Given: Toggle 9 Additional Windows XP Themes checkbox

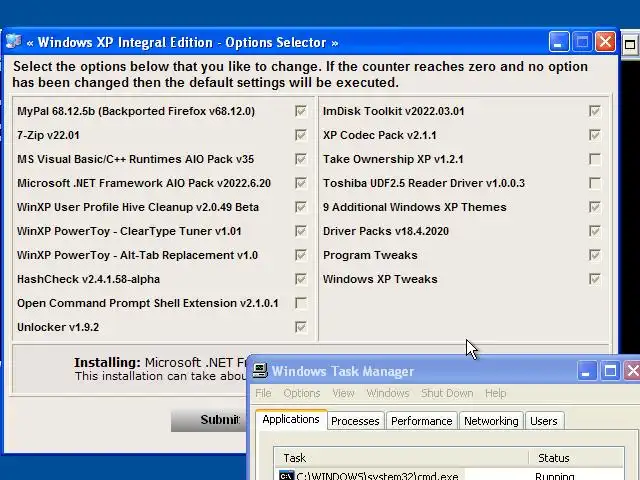Looking at the screenshot, I should point(595,207).
